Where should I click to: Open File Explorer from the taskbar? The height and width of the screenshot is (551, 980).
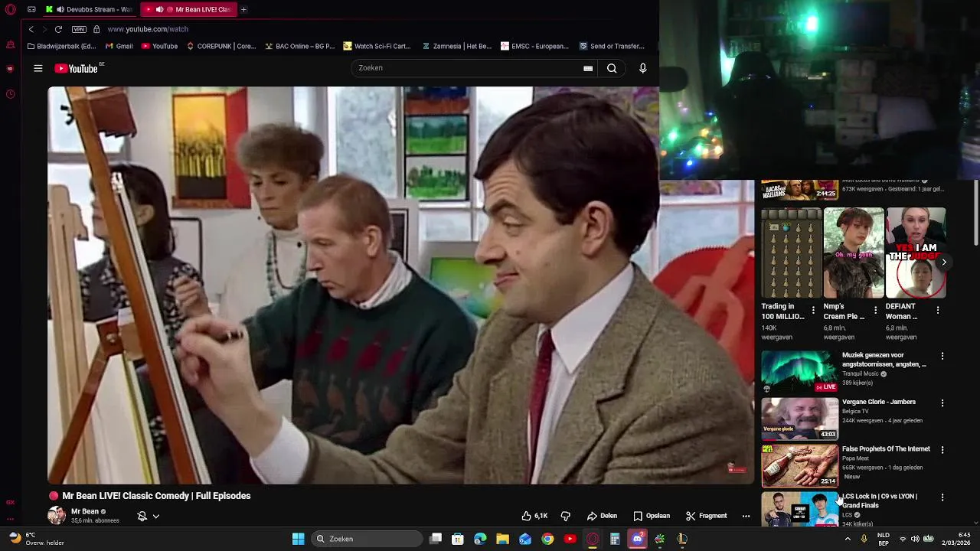pyautogui.click(x=502, y=539)
